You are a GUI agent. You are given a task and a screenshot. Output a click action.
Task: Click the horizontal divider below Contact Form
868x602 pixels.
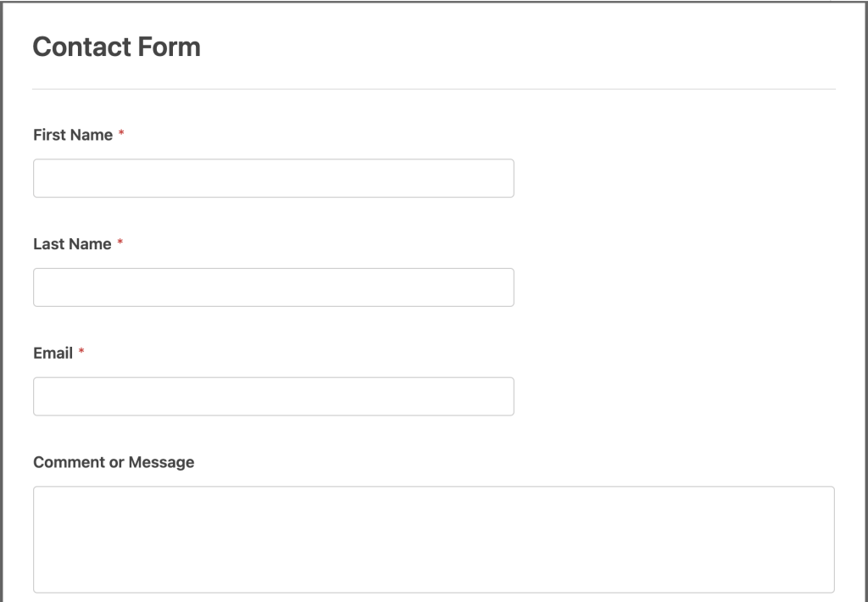click(433, 84)
